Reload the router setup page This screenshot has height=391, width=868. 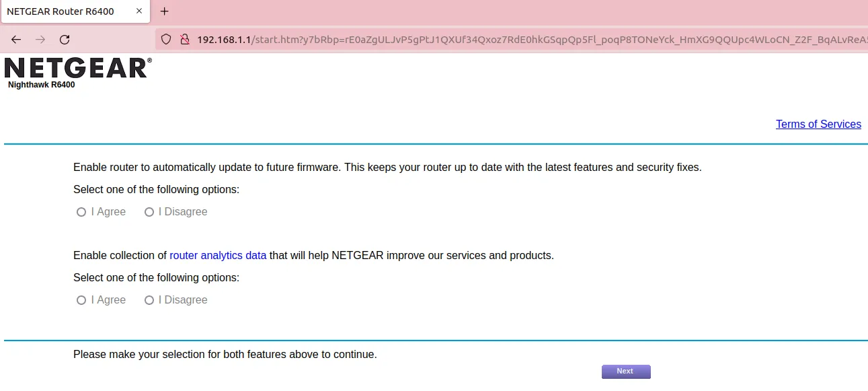(x=65, y=40)
